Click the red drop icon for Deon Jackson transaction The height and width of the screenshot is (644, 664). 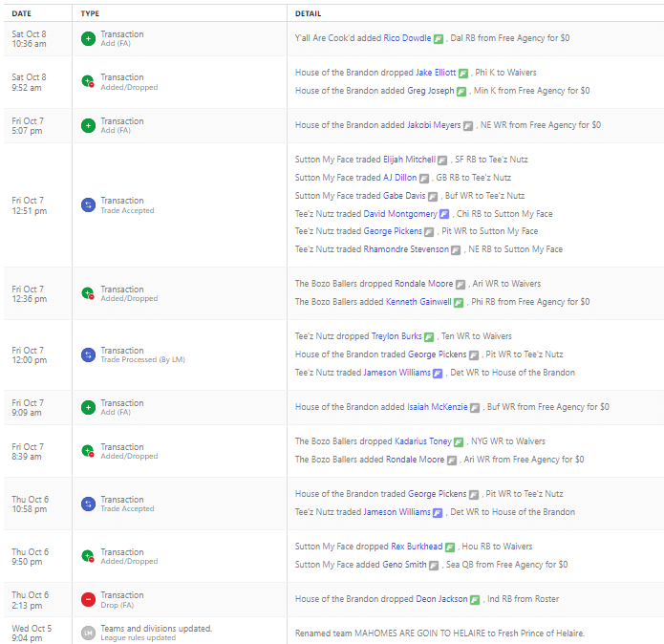coord(88,599)
